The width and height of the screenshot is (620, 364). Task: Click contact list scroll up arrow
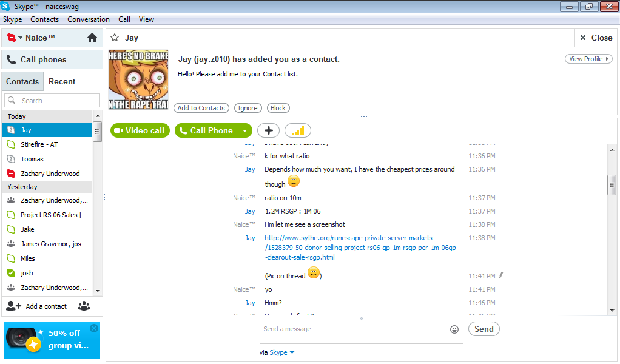click(x=98, y=116)
